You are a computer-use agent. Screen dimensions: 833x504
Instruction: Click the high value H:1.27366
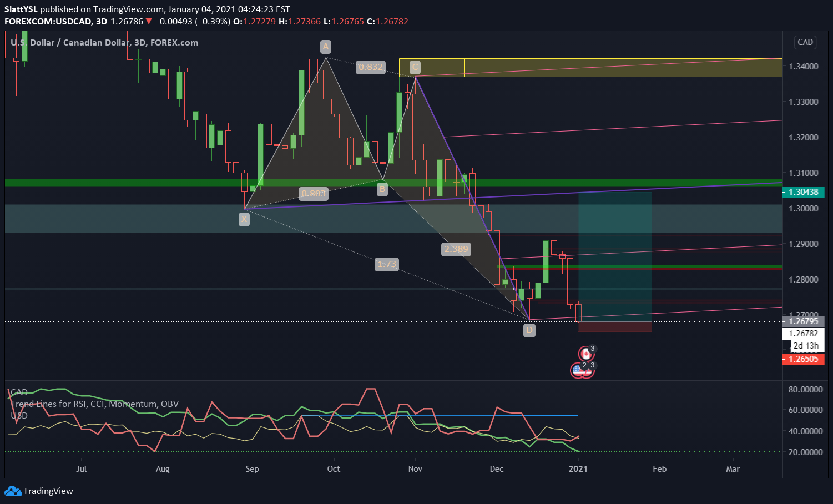(300, 21)
